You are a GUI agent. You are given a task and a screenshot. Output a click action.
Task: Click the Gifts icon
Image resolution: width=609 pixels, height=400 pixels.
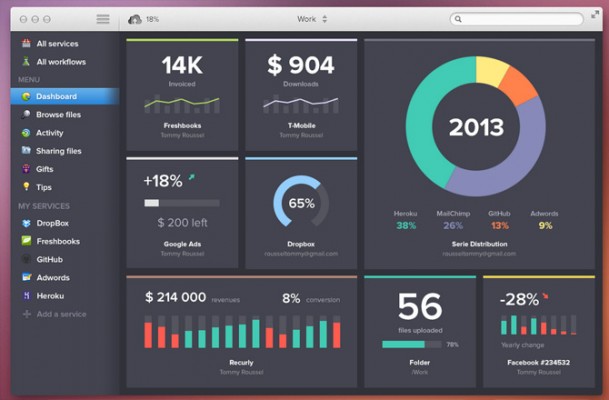click(x=26, y=169)
